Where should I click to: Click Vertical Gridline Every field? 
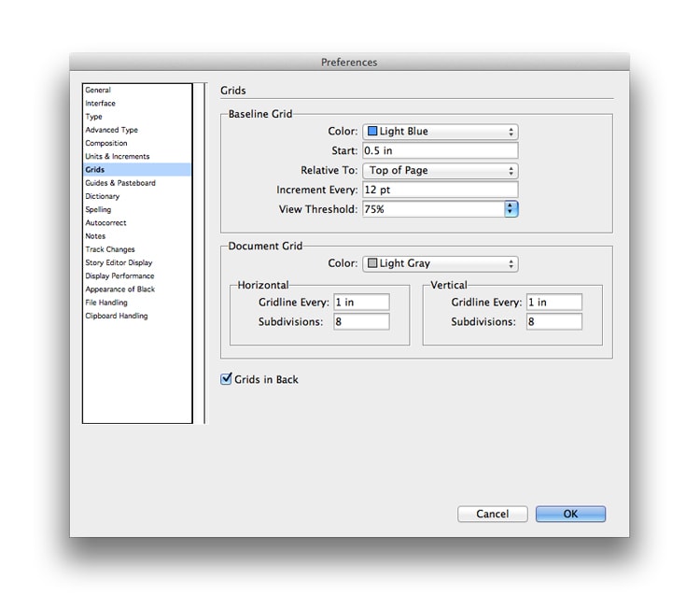(x=554, y=302)
